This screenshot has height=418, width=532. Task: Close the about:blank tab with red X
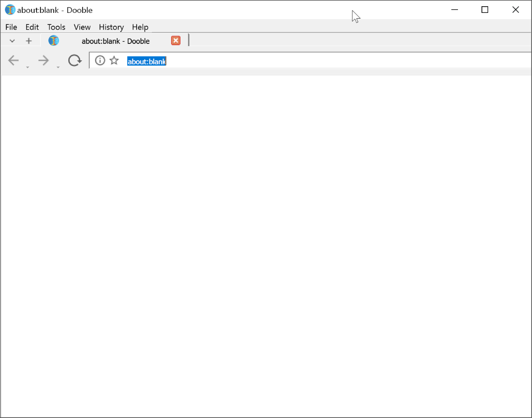176,41
